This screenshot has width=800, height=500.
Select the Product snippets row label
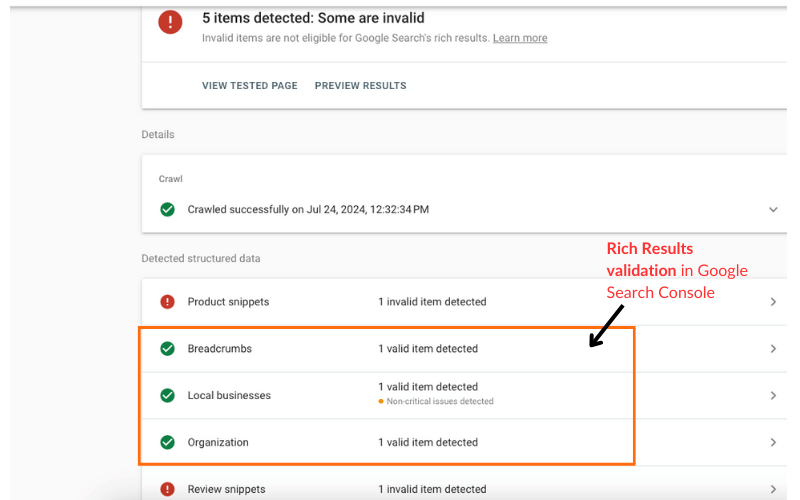point(228,302)
